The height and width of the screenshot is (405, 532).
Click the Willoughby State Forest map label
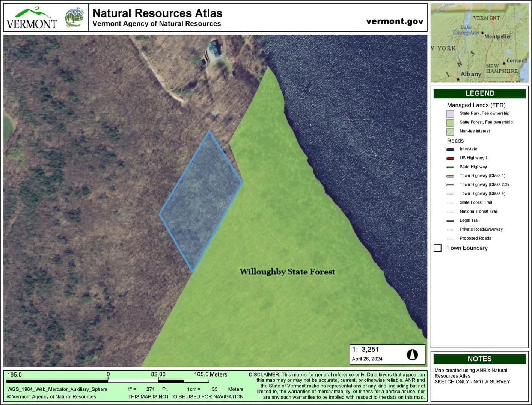click(287, 271)
